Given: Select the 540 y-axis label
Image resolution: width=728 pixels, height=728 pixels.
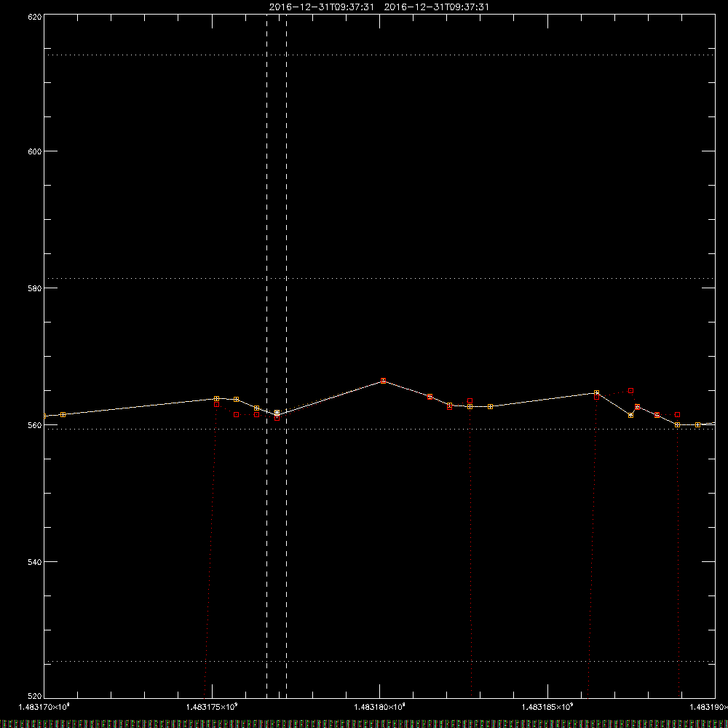Looking at the screenshot, I should [35, 562].
